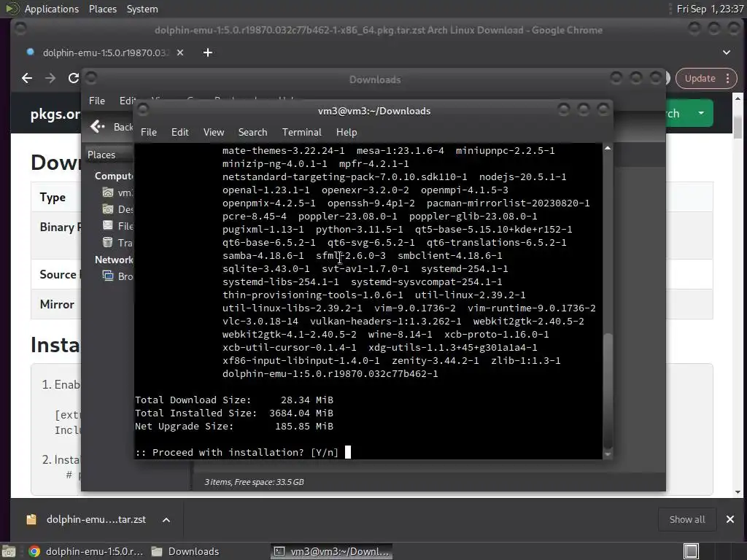
Task: Select the dolphin-emu Chrome tab
Action: click(104, 52)
